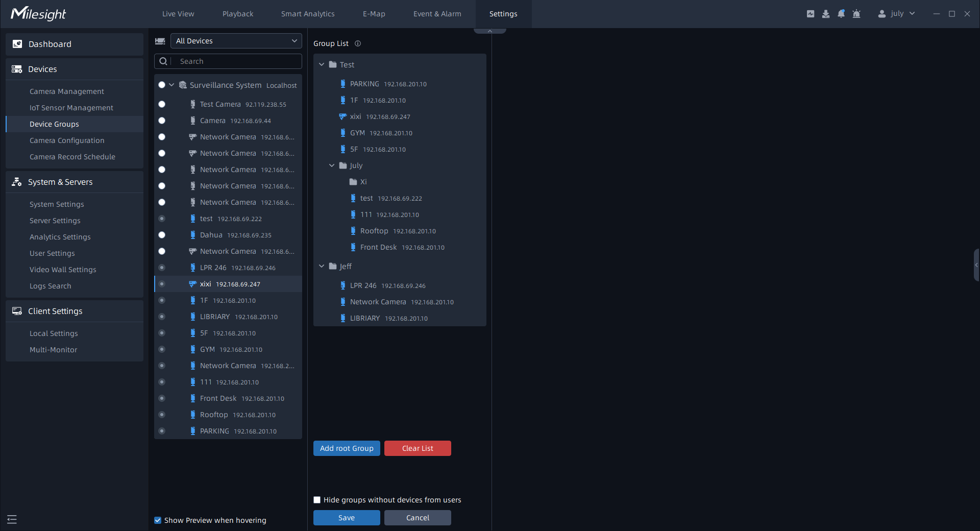Click the device list view icon beside All Devices

click(160, 41)
